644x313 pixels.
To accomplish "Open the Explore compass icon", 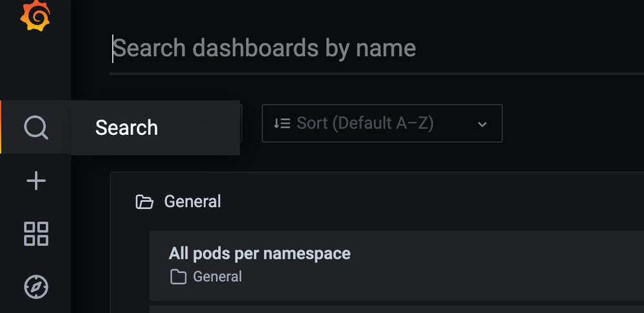I will pos(35,287).
